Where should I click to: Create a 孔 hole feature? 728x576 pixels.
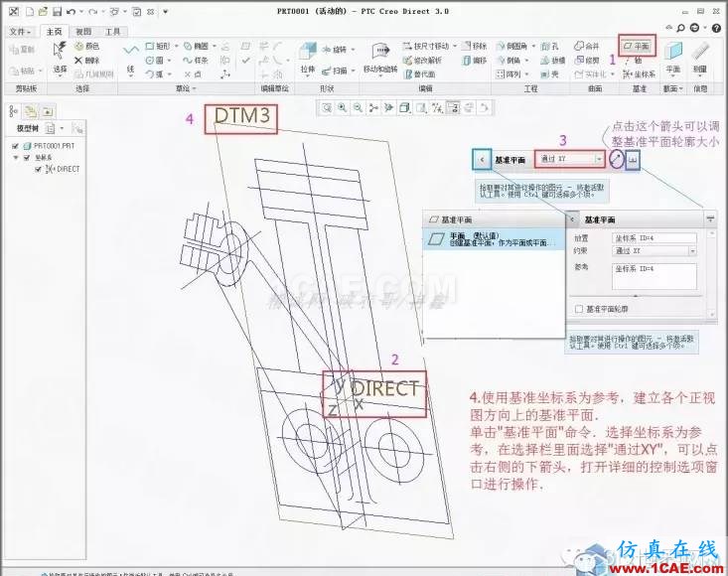[x=549, y=46]
